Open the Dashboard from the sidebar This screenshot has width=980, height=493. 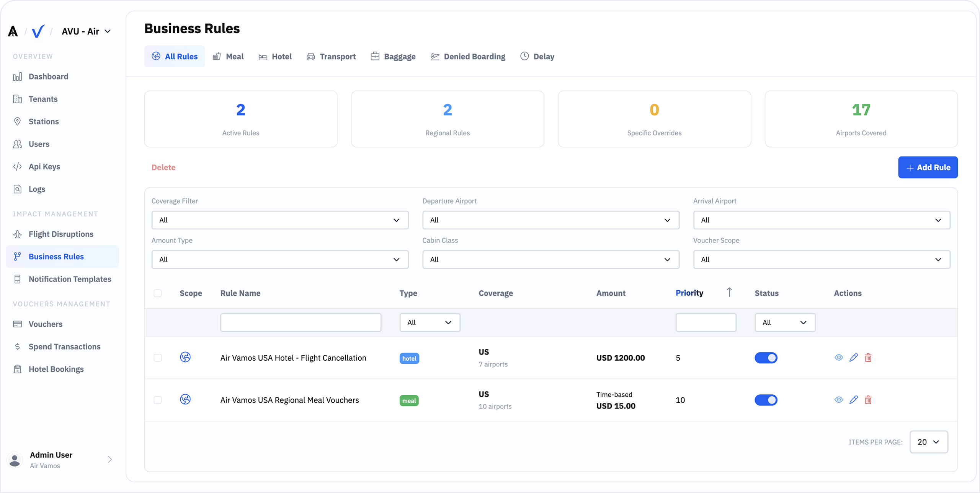(48, 76)
